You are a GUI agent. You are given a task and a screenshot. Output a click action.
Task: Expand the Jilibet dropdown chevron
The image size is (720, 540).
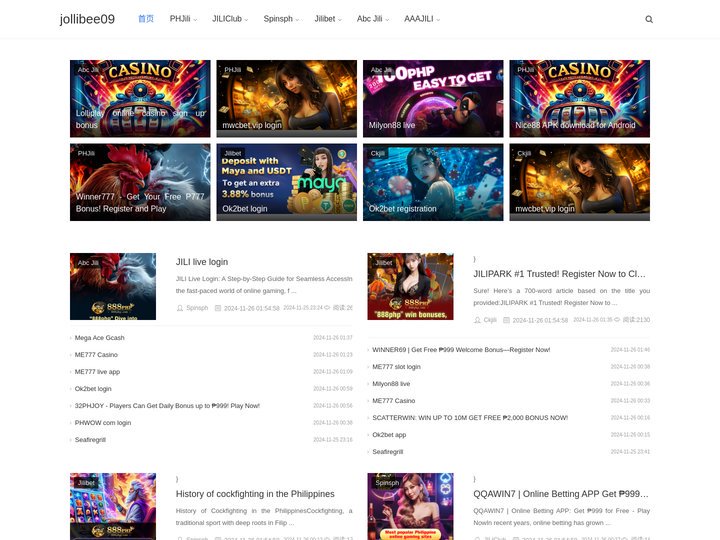pos(340,20)
